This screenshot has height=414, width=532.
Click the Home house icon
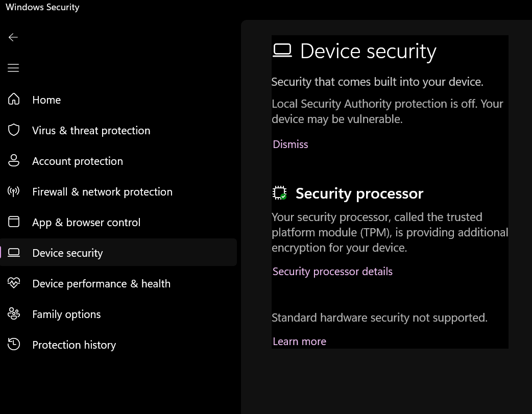coord(14,100)
